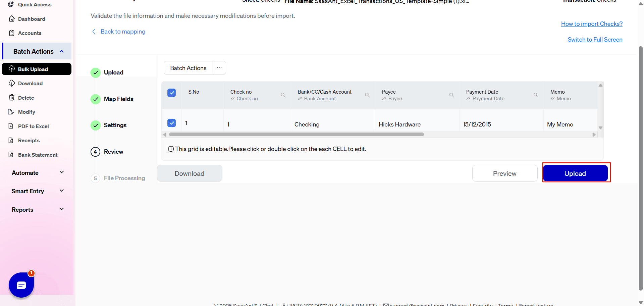Click the Quick Access icon
Screen dimensions: 644x306
(11, 4)
